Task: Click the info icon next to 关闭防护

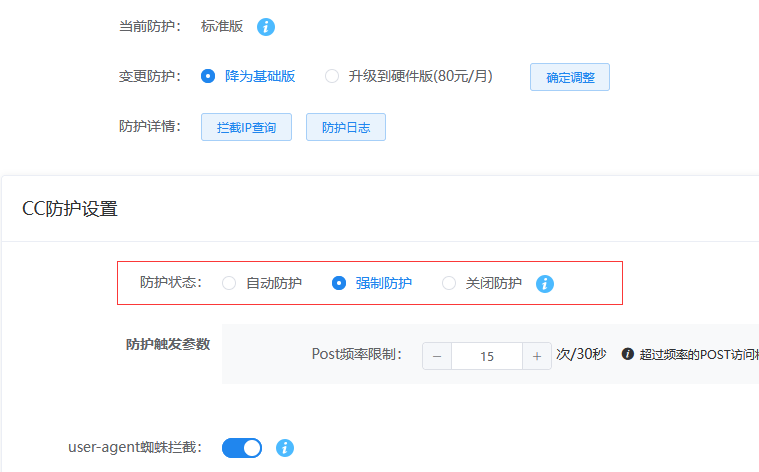Action: point(545,283)
